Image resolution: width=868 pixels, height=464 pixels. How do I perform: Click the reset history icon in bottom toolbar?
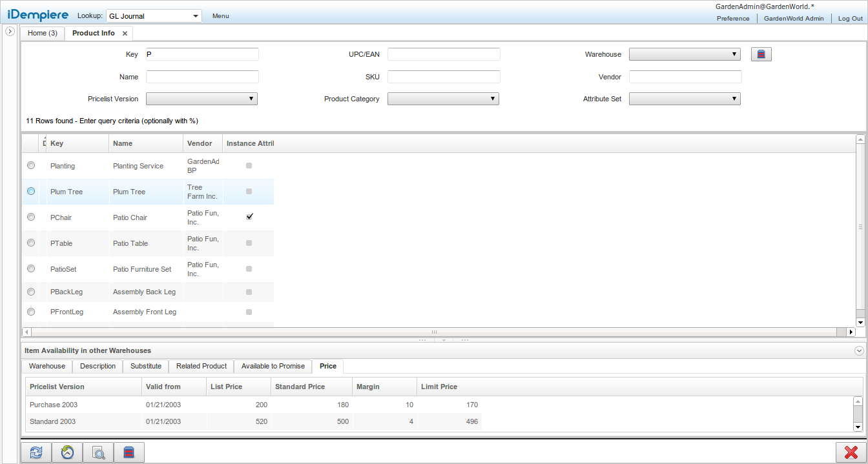point(67,452)
